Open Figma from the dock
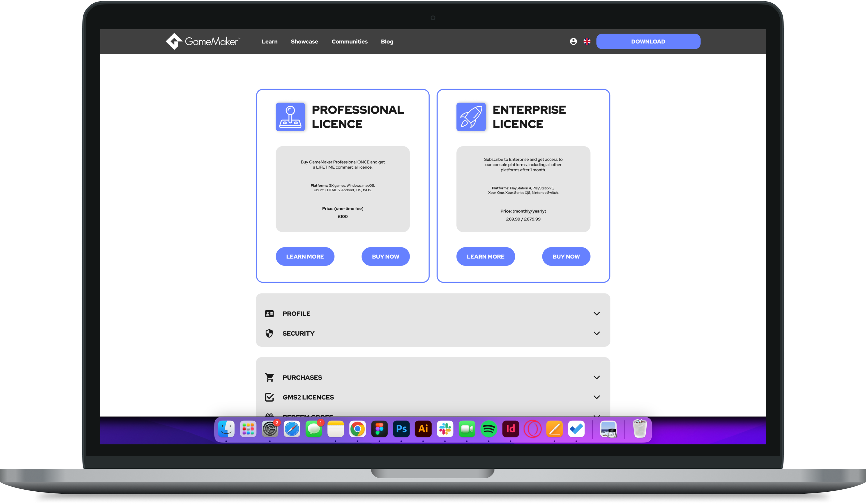The height and width of the screenshot is (504, 866). (379, 429)
